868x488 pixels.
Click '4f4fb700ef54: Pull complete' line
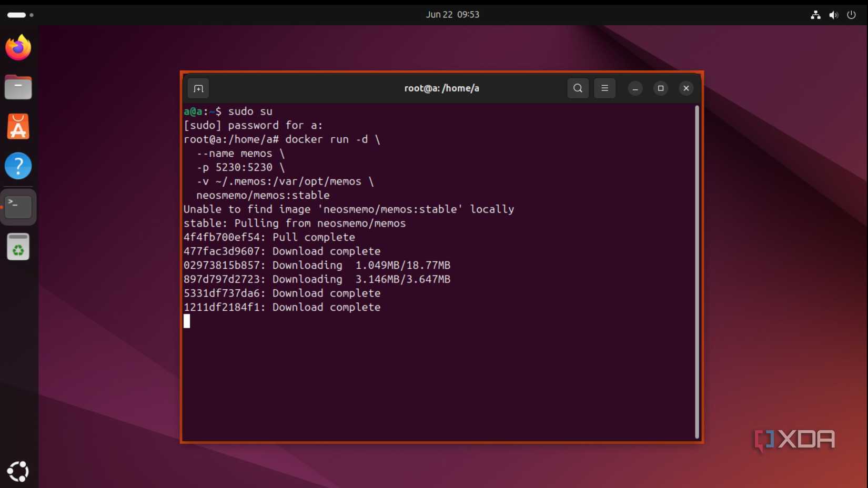[x=269, y=237]
